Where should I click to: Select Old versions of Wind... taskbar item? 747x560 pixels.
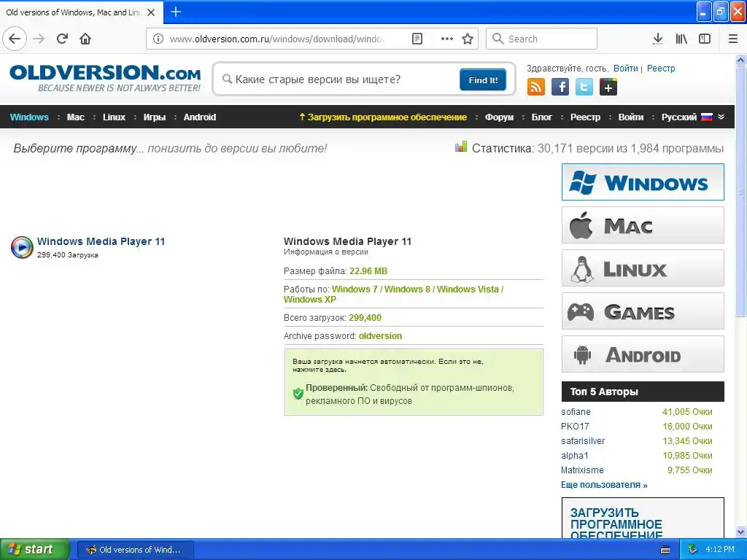tap(135, 550)
